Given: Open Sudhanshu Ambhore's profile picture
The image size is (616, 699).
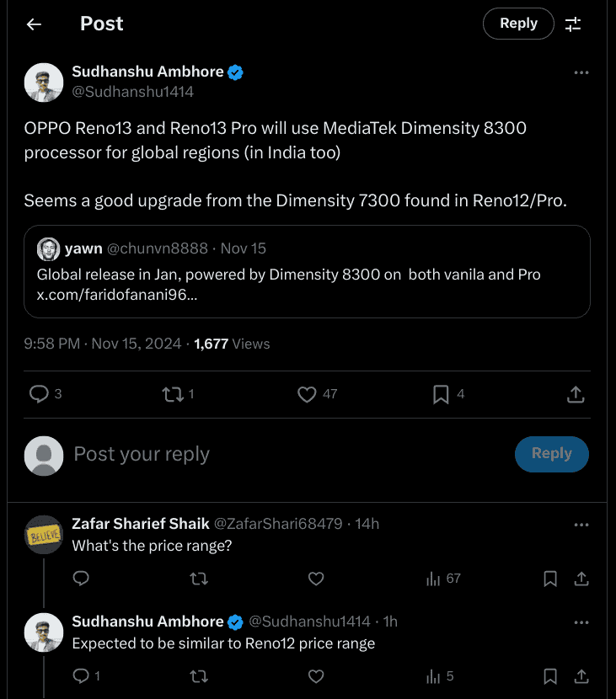Looking at the screenshot, I should click(x=44, y=83).
